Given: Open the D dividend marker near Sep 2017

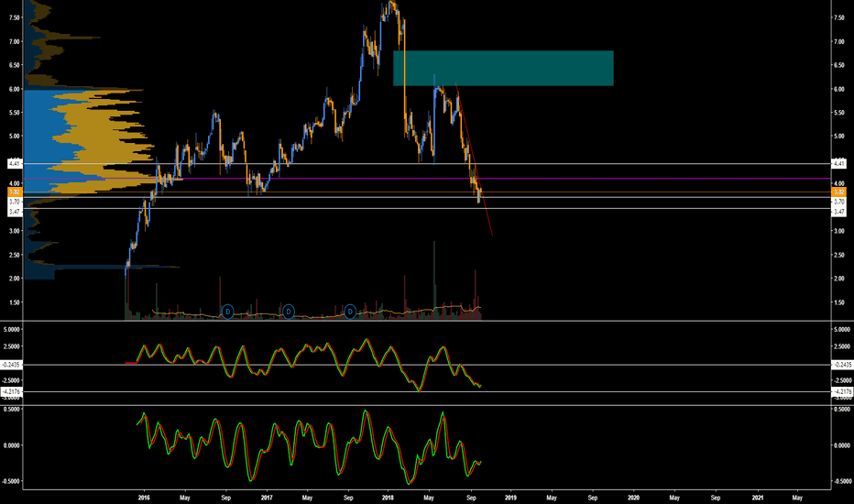Looking at the screenshot, I should tap(350, 312).
